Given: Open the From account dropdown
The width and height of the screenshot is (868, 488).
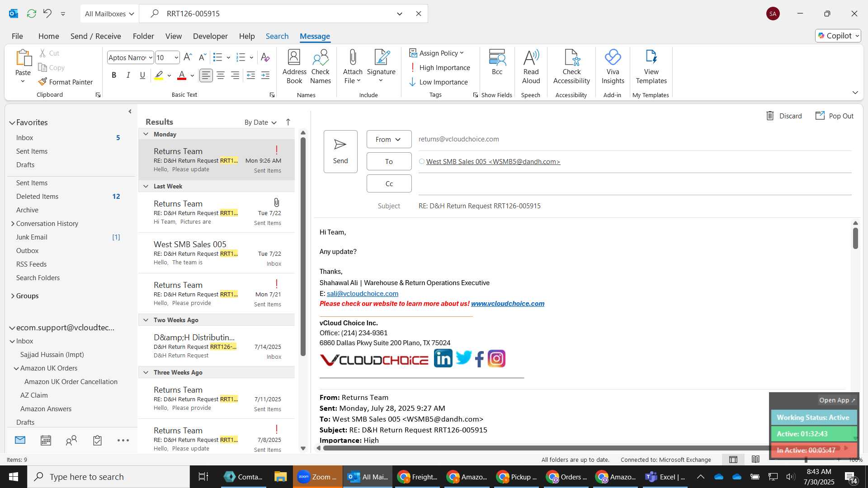Looking at the screenshot, I should (x=389, y=139).
